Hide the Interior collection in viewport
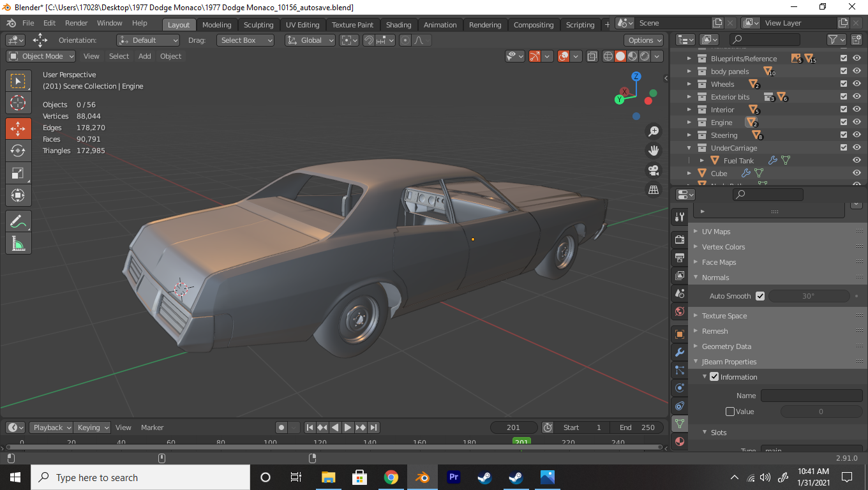The width and height of the screenshot is (868, 490). click(x=857, y=109)
